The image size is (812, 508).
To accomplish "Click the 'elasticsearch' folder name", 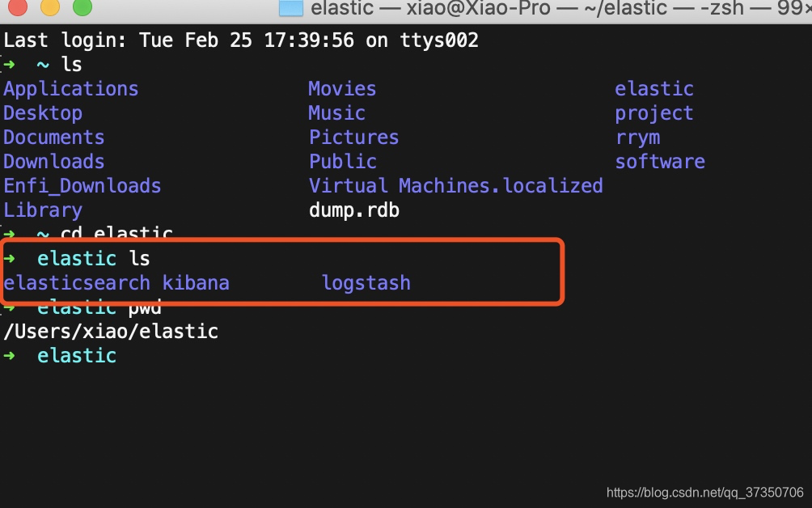I will point(77,283).
